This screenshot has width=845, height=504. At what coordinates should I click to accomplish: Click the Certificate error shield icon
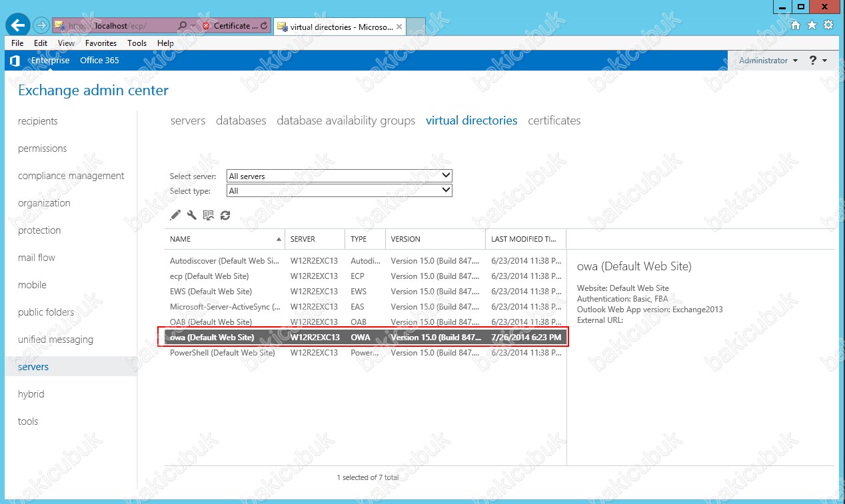tap(206, 26)
